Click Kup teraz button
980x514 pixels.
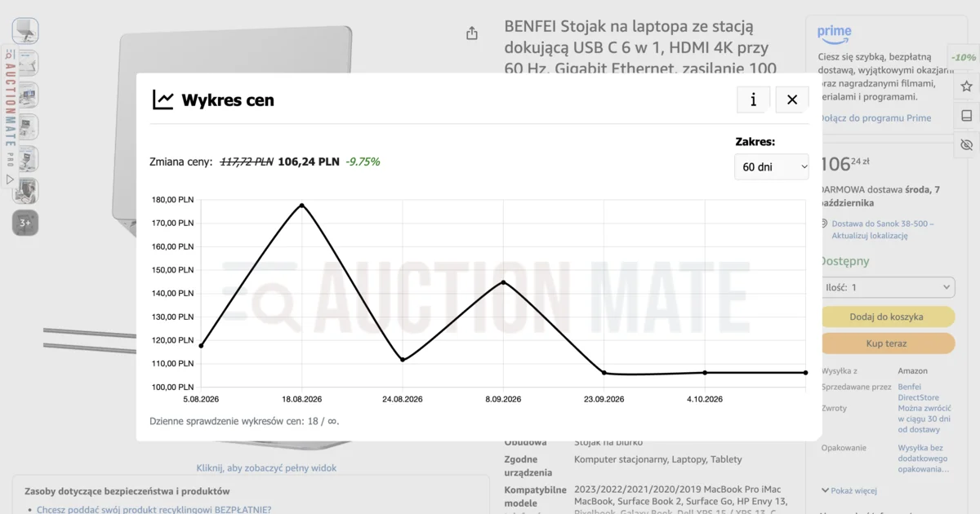[x=888, y=343]
